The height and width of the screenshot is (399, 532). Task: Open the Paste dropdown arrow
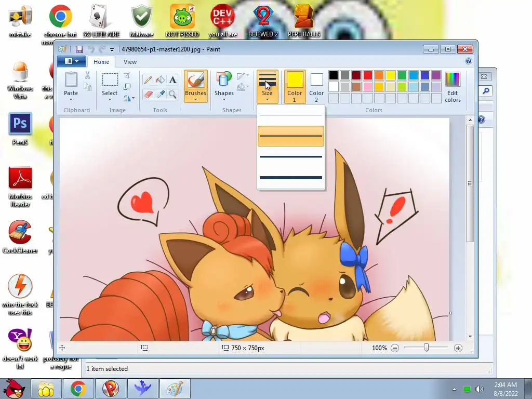[71, 99]
